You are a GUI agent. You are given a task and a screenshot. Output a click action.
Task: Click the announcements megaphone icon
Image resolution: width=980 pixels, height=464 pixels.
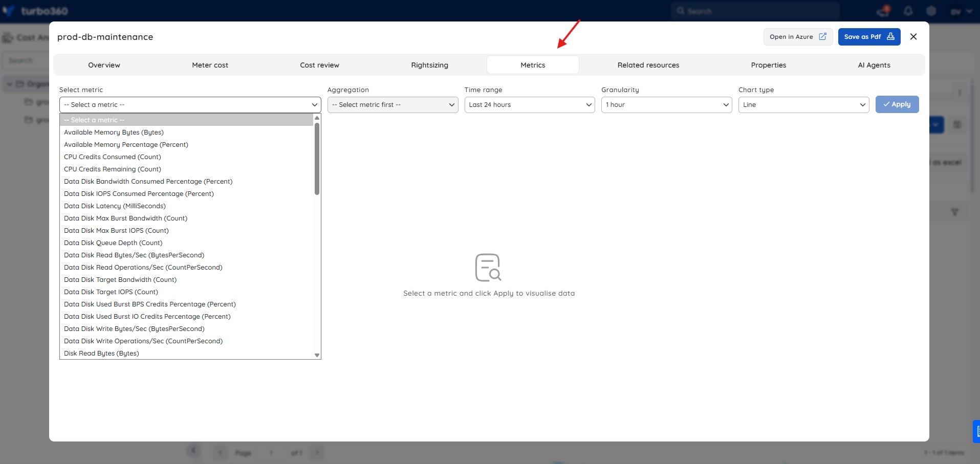point(884,11)
